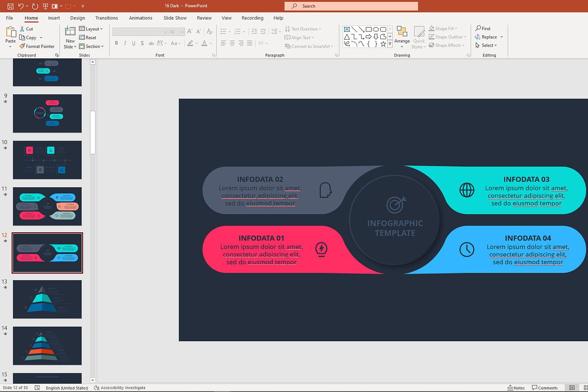Clear all formatting icon
This screenshot has width=588, height=392.
click(x=210, y=31)
